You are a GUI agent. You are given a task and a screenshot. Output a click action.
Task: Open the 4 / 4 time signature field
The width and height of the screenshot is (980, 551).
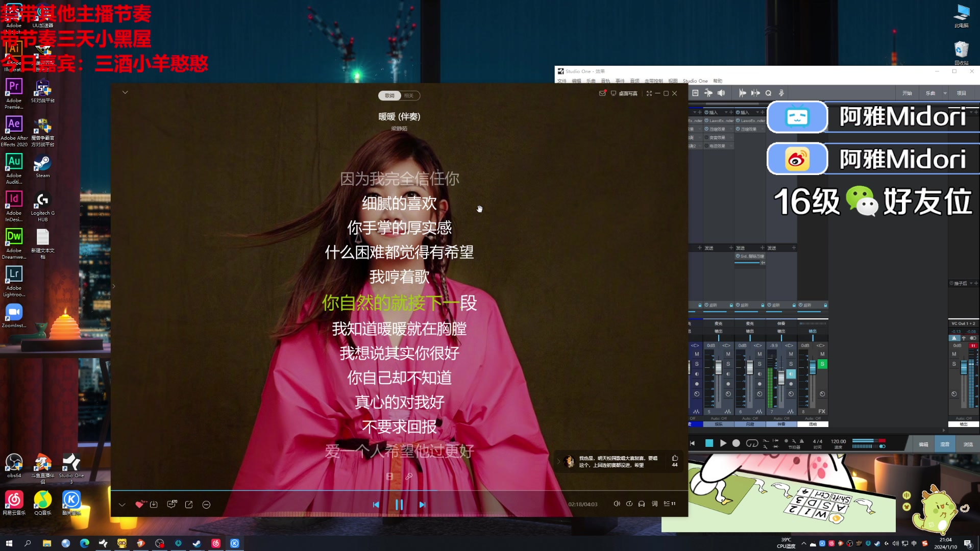click(818, 441)
